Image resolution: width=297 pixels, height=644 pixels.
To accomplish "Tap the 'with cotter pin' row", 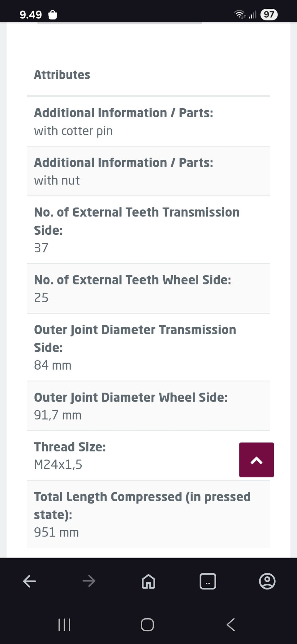I will (x=148, y=122).
